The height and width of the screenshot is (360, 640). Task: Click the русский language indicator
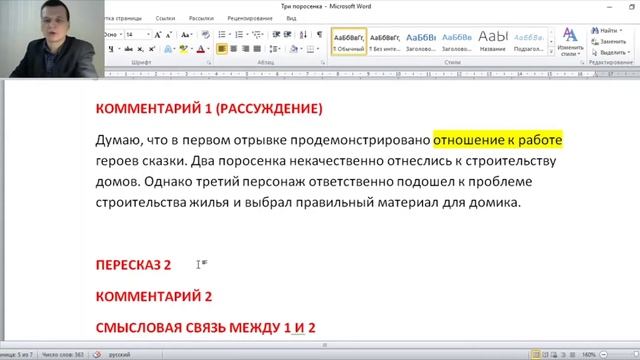click(x=119, y=355)
